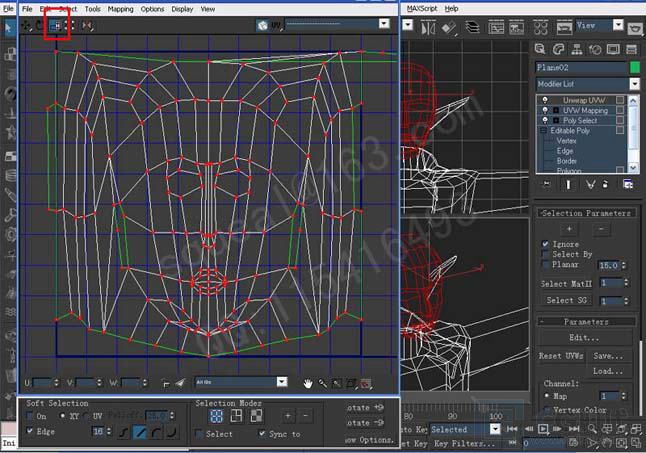Open the MAXScript menu

421,8
